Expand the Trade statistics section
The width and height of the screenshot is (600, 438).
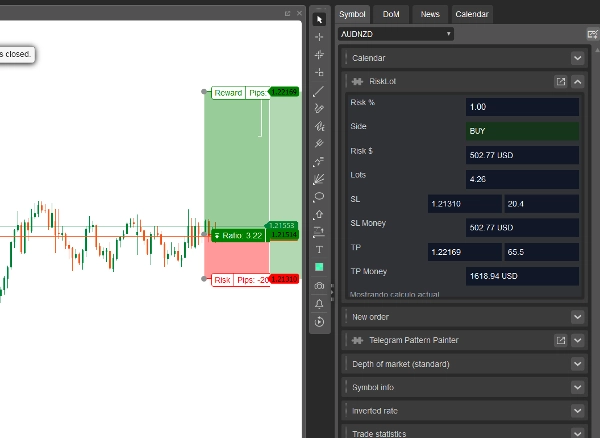[577, 433]
